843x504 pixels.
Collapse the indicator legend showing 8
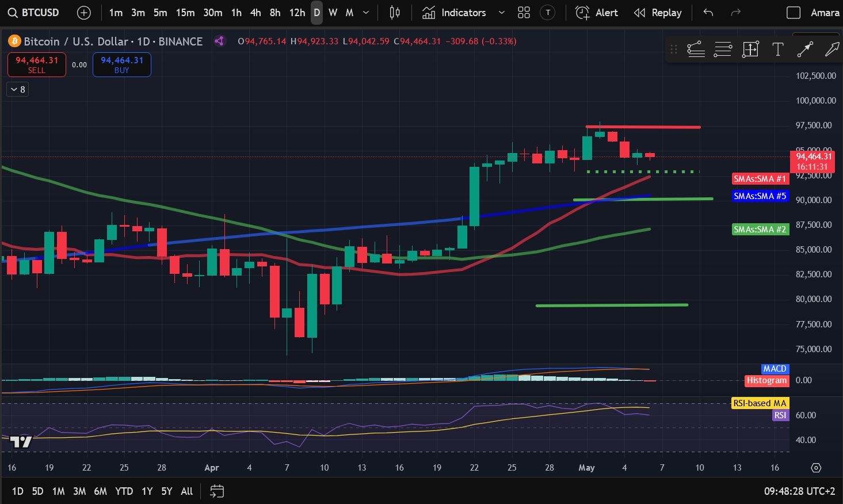point(18,89)
